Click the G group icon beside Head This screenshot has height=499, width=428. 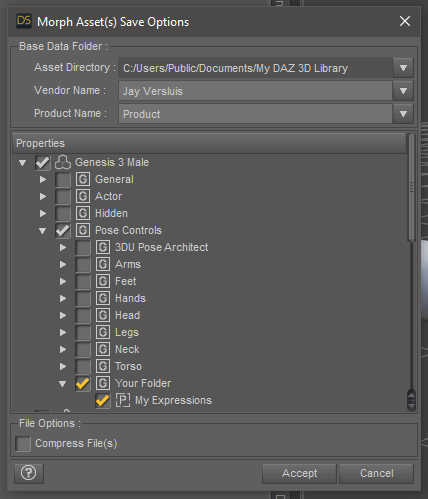[x=103, y=315]
